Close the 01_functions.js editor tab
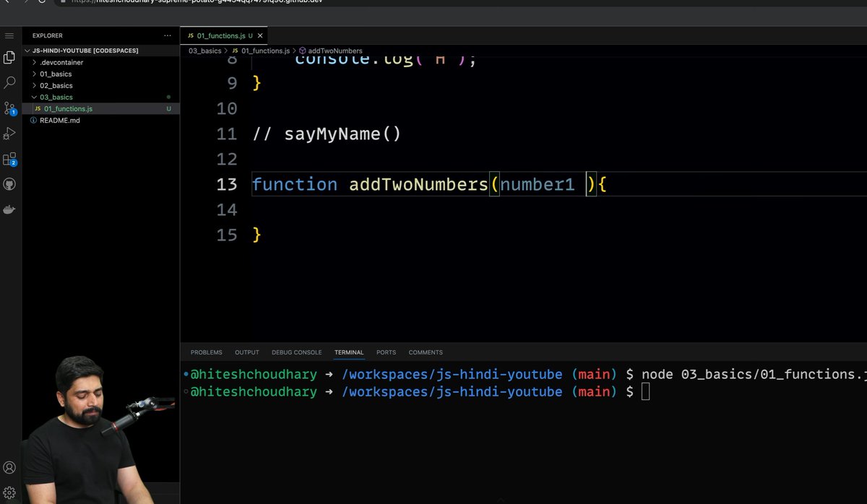The width and height of the screenshot is (867, 504). click(x=261, y=35)
